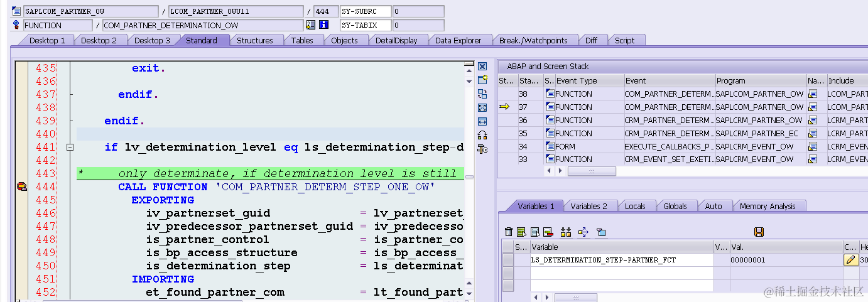
Task: Click the event type icon in stack row 34
Action: 550,146
